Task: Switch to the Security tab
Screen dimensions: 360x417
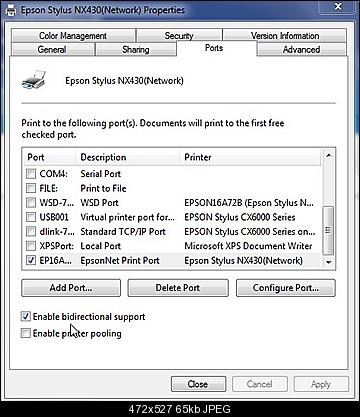Action: click(179, 36)
